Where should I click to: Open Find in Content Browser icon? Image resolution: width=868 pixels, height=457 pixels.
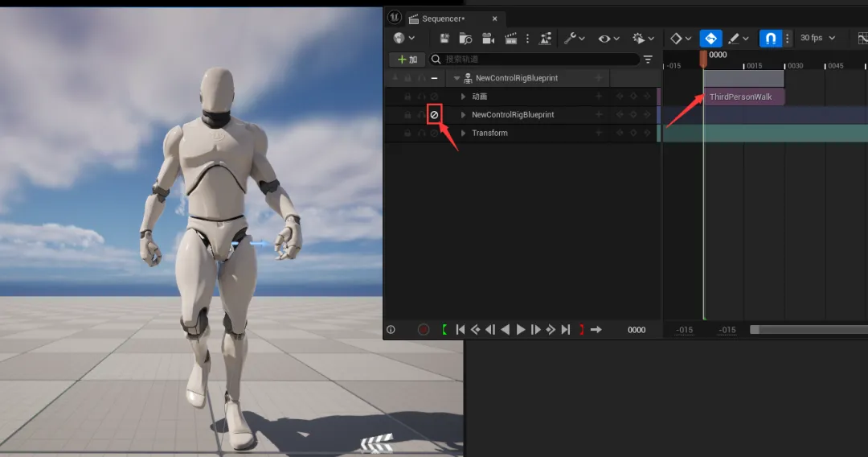point(465,38)
